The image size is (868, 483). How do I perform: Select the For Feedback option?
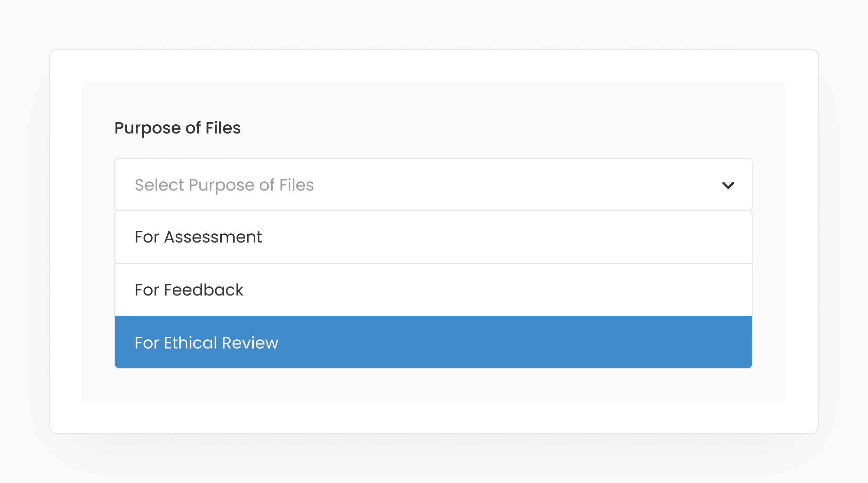[433, 290]
